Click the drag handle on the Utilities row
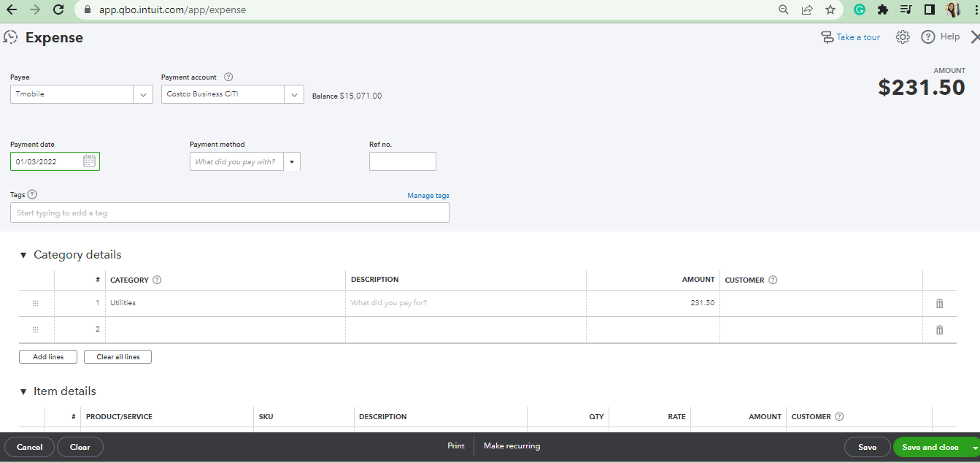The width and height of the screenshot is (980, 463). [36, 303]
